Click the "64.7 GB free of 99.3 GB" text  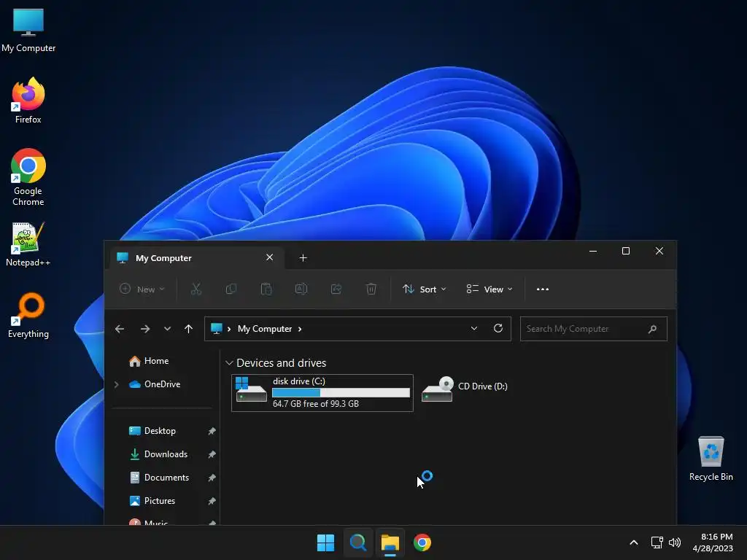click(x=316, y=404)
